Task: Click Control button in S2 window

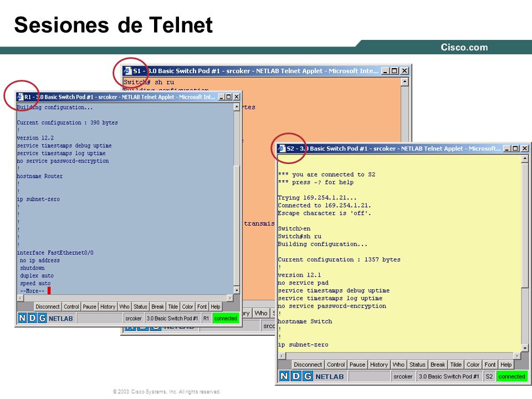Action: (x=336, y=365)
